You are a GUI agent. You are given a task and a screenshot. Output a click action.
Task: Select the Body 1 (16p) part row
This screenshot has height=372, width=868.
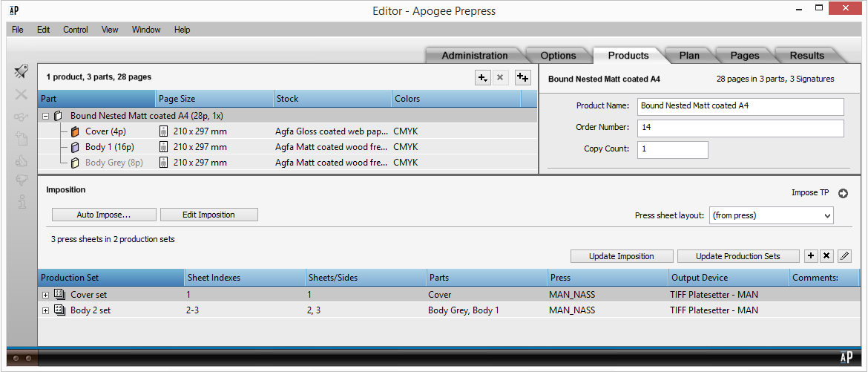coord(287,148)
